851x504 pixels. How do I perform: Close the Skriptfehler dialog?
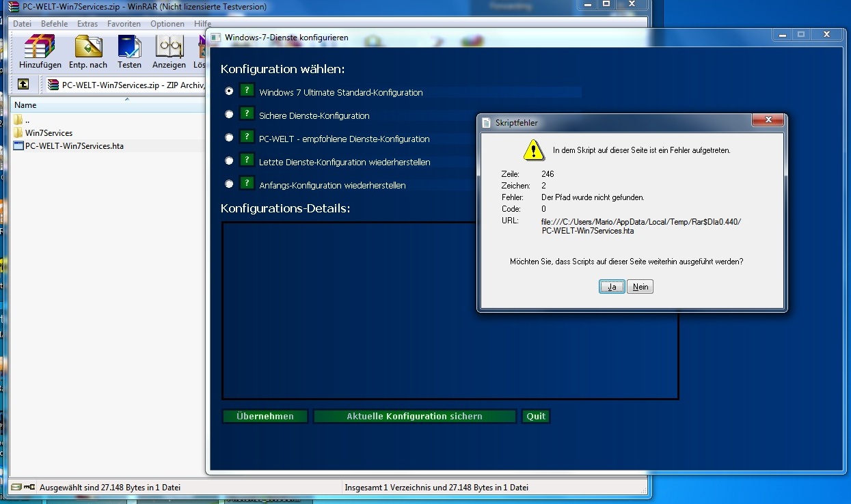tap(767, 120)
